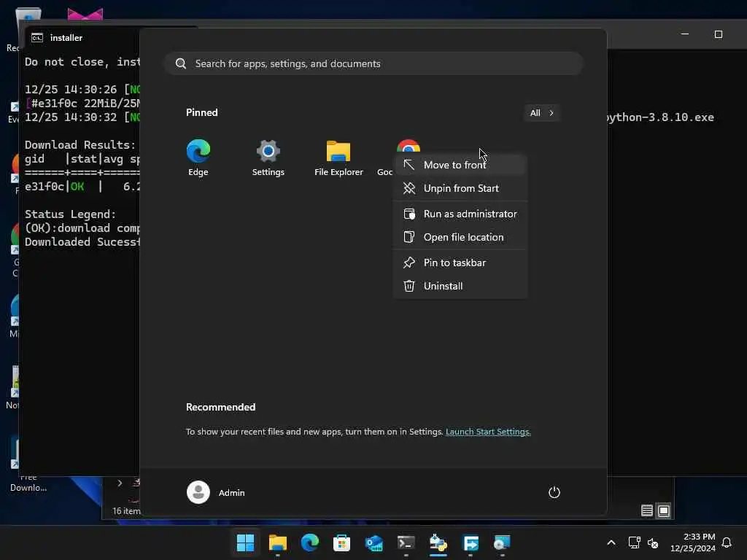747x560 pixels.
Task: Click the python-3.8.10.exe text in terminal
Action: point(660,117)
